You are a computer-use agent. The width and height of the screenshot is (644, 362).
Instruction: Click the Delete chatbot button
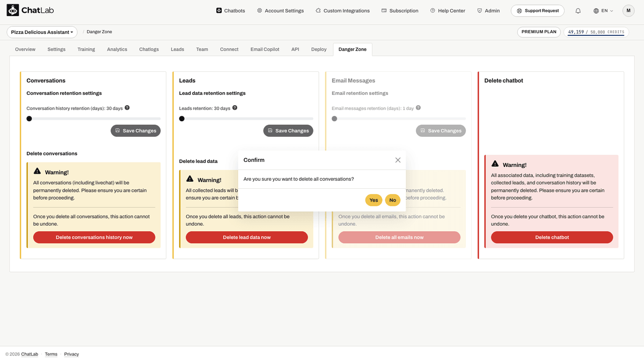[552, 237]
